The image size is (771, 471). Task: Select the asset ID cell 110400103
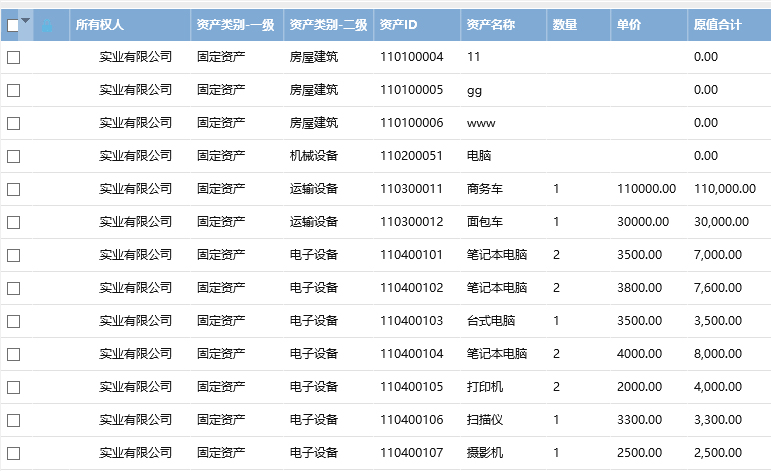coord(411,321)
